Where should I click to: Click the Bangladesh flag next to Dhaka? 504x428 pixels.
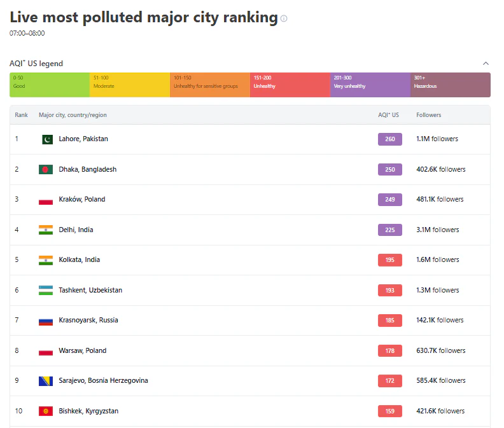46,169
